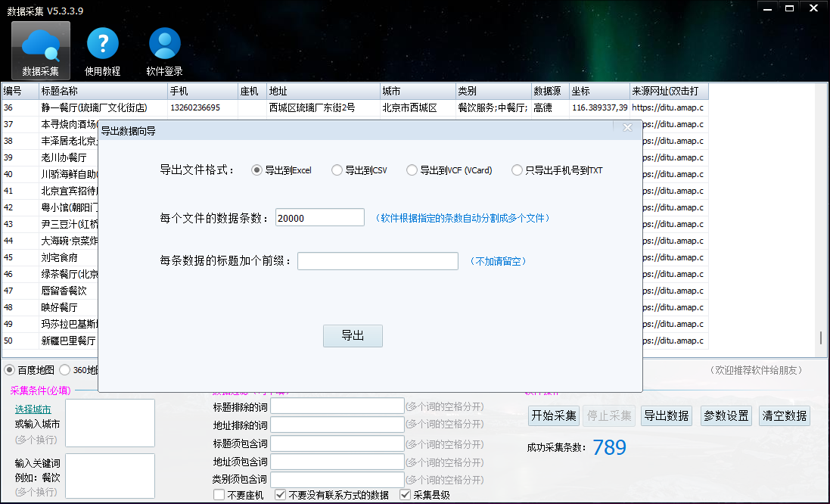The width and height of the screenshot is (830, 504).
Task: Click the 坐标 column header
Action: pos(600,91)
